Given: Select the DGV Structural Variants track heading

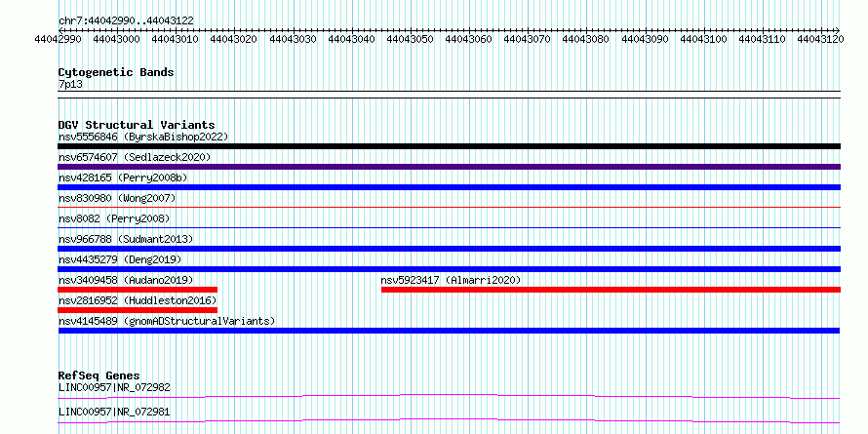Looking at the screenshot, I should (137, 125).
